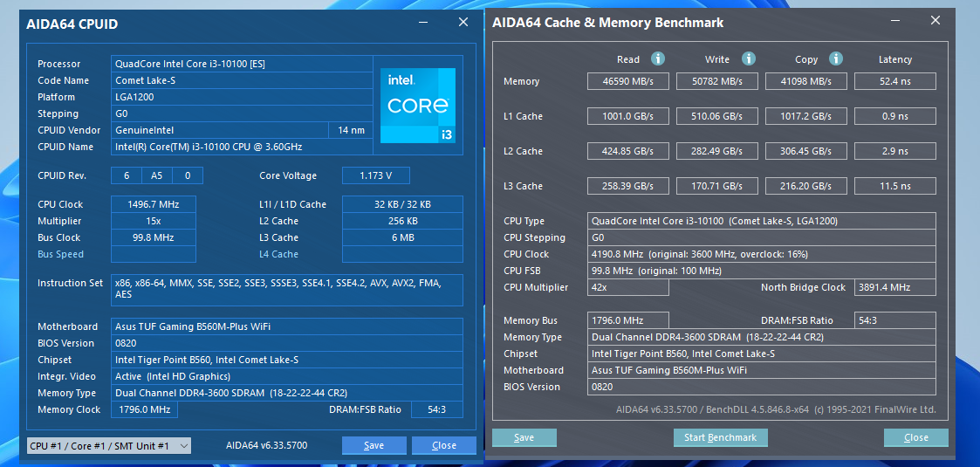Click the Integr. Video Active field
Screen dimensions: 980x467
click(287, 376)
